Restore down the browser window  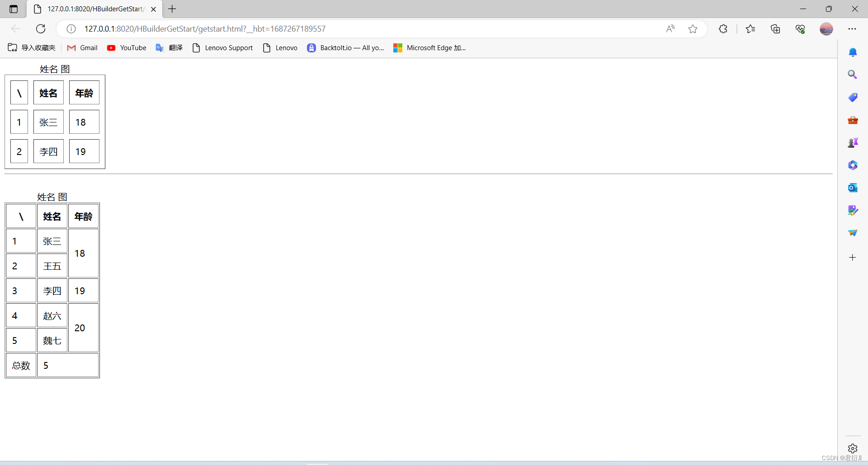click(829, 9)
